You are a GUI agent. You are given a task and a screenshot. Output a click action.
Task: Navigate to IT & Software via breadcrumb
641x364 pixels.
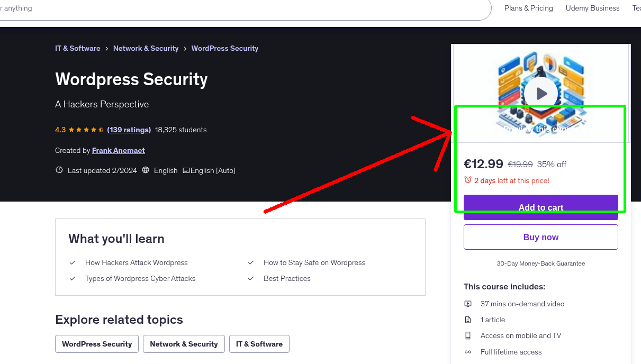pyautogui.click(x=77, y=48)
